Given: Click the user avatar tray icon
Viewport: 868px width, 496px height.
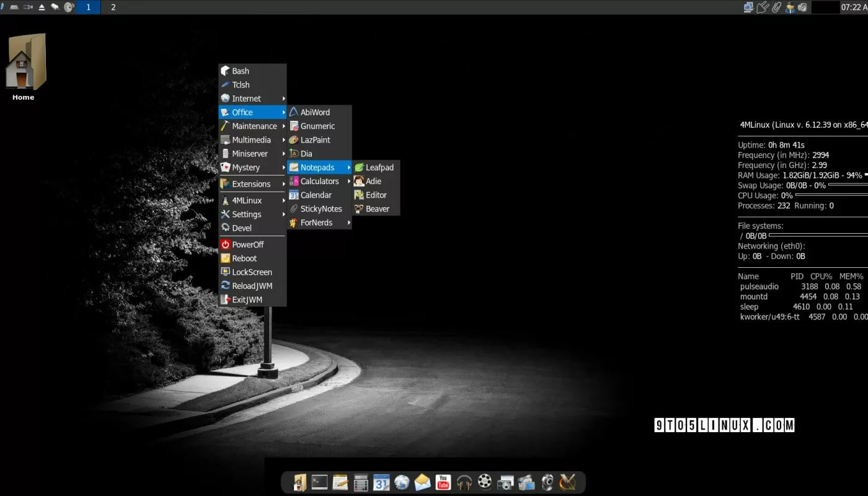Looking at the screenshot, I should click(x=790, y=7).
